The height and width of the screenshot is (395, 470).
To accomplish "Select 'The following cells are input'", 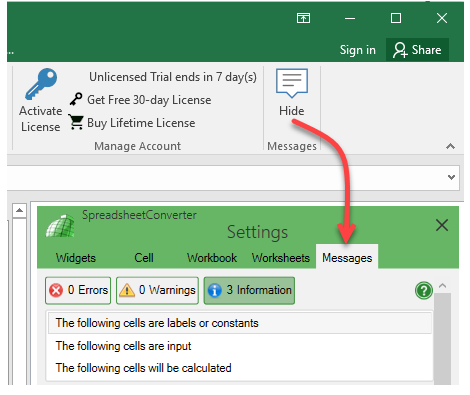I will [x=240, y=346].
